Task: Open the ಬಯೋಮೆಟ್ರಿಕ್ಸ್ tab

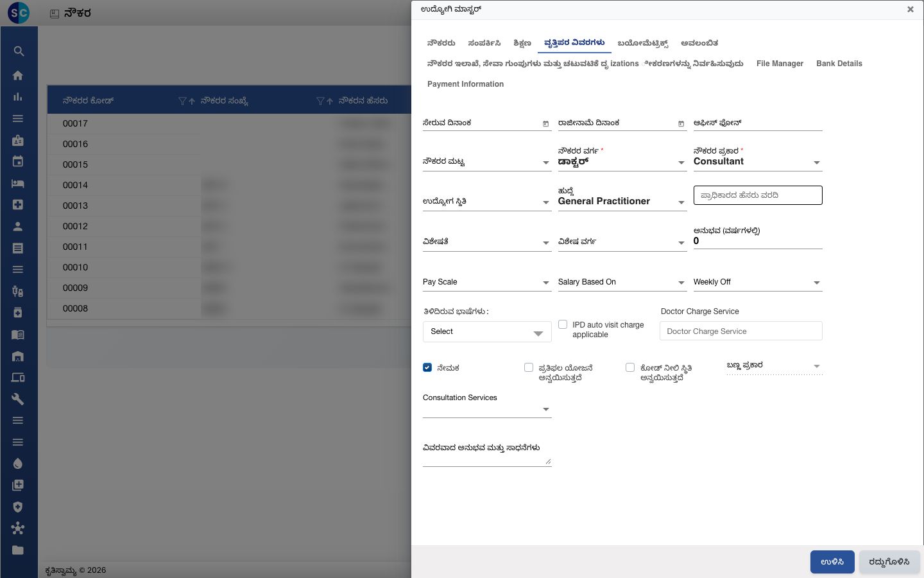Action: (x=643, y=43)
